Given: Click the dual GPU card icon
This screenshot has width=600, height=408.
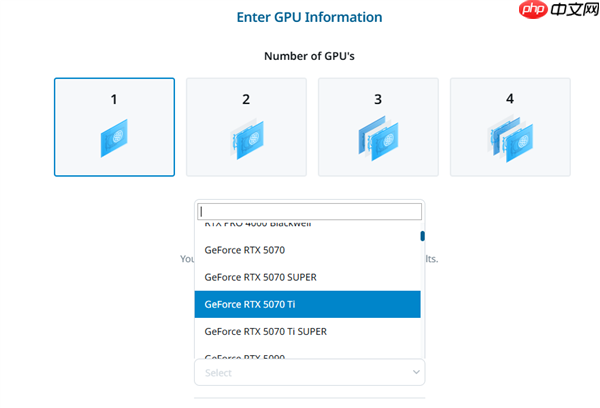Looking at the screenshot, I should 246,140.
